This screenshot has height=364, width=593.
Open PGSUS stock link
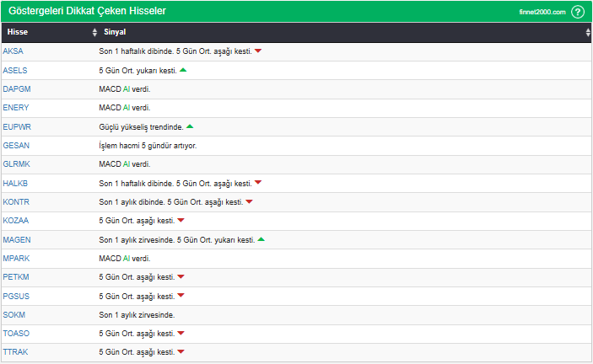click(16, 296)
